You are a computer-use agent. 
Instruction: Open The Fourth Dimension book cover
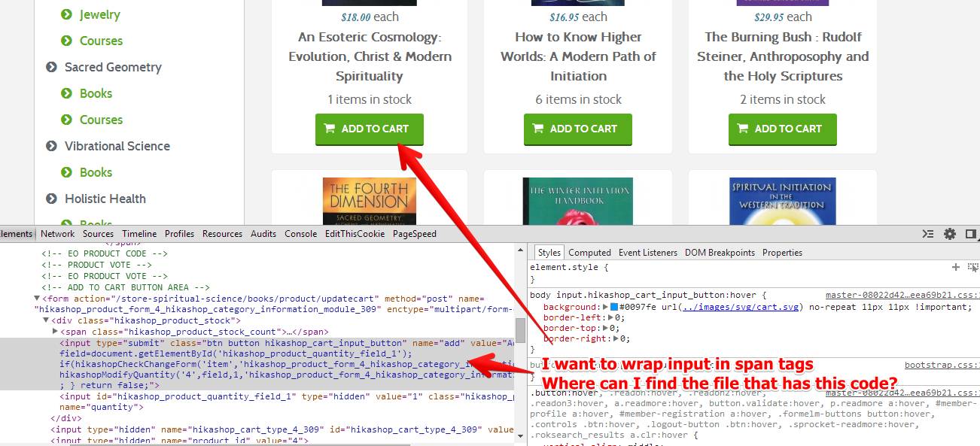(370, 201)
